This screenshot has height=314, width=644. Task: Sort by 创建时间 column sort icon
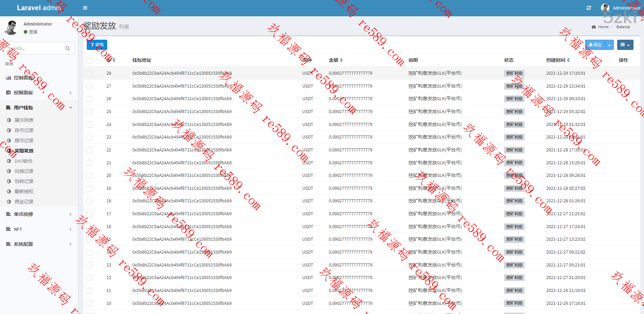pyautogui.click(x=568, y=60)
